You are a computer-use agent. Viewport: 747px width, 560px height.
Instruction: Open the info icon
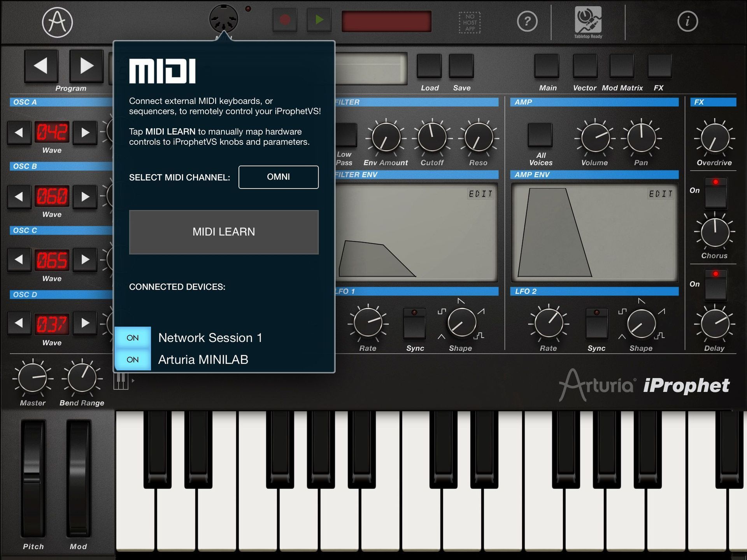tap(687, 21)
